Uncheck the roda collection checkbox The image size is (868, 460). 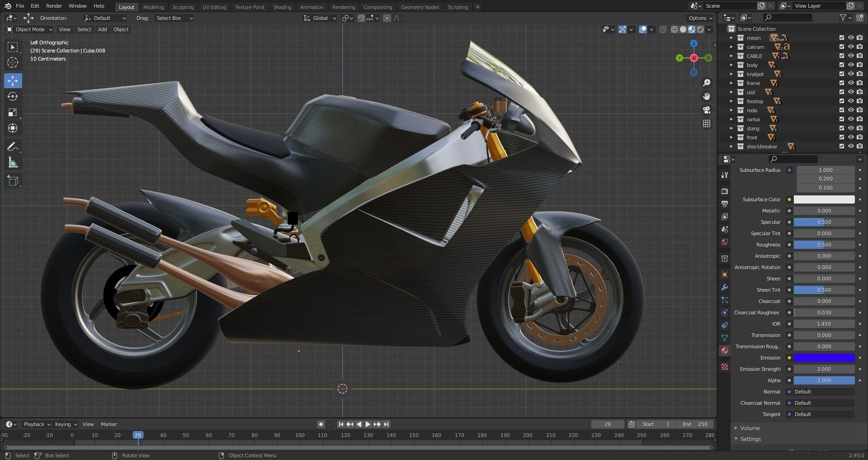tap(842, 110)
